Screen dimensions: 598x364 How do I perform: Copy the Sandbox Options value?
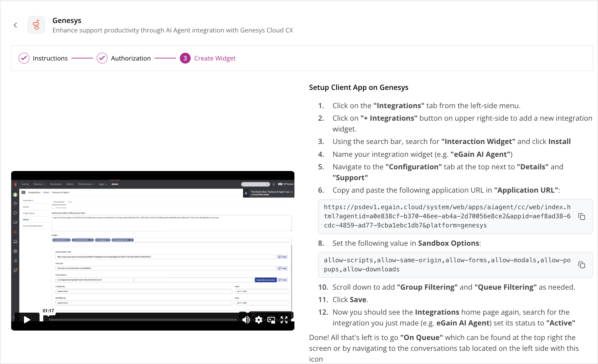click(x=581, y=265)
